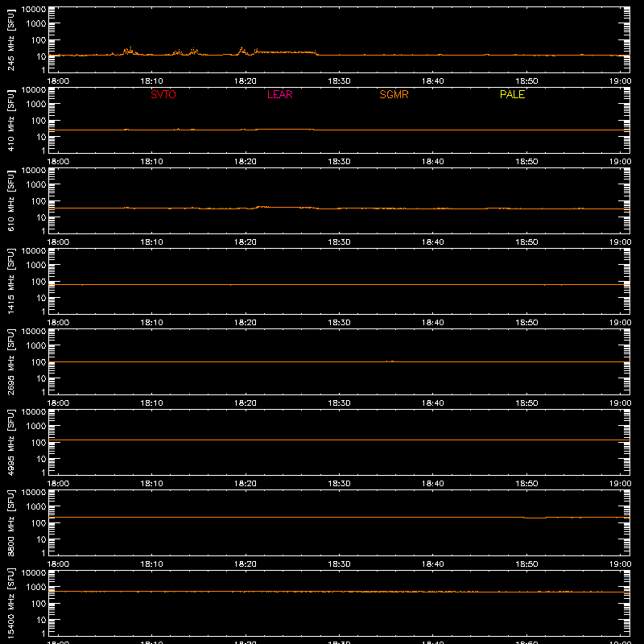Click 18:20 label below the 1415 MHz panel
This screenshot has width=644, height=644.
[246, 323]
